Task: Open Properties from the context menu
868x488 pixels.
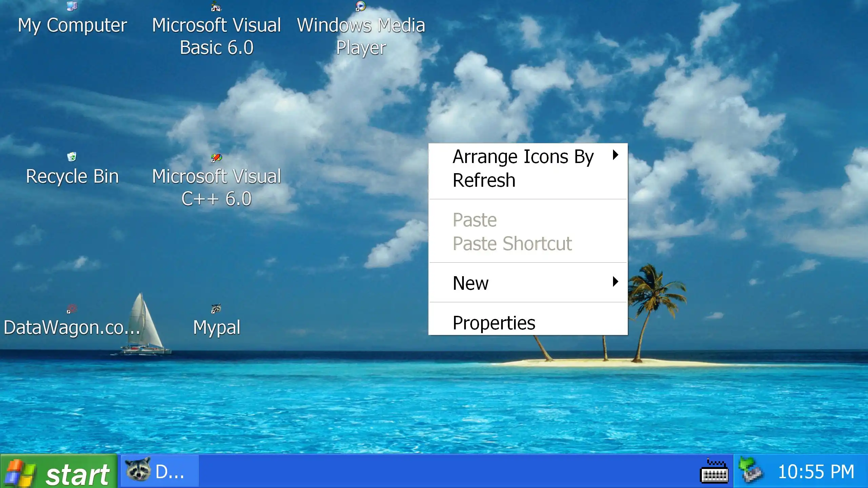Action: (x=494, y=323)
